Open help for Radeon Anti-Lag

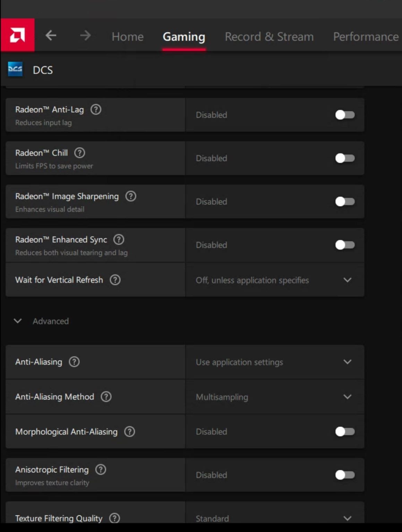(96, 110)
